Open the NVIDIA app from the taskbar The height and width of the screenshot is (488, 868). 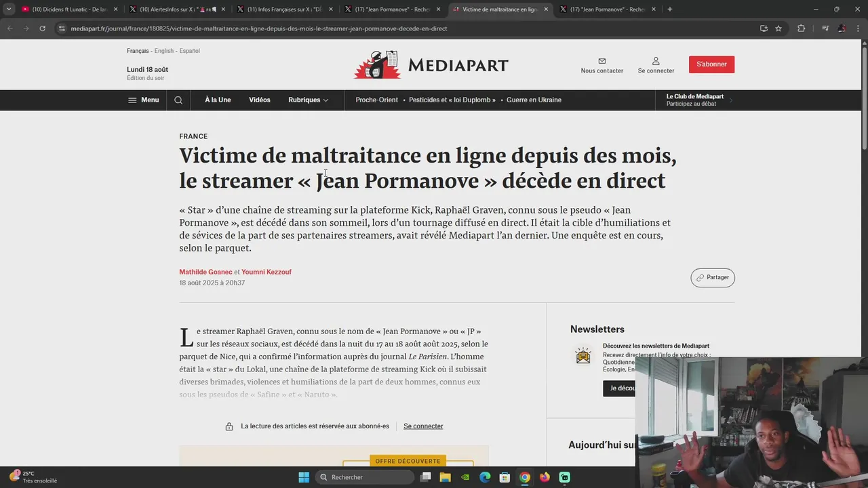click(x=465, y=477)
